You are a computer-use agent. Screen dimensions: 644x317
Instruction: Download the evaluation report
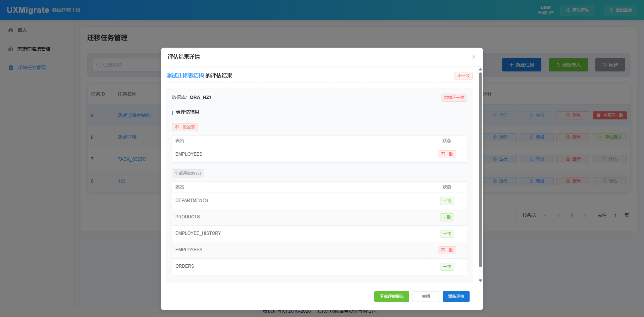[391, 297]
